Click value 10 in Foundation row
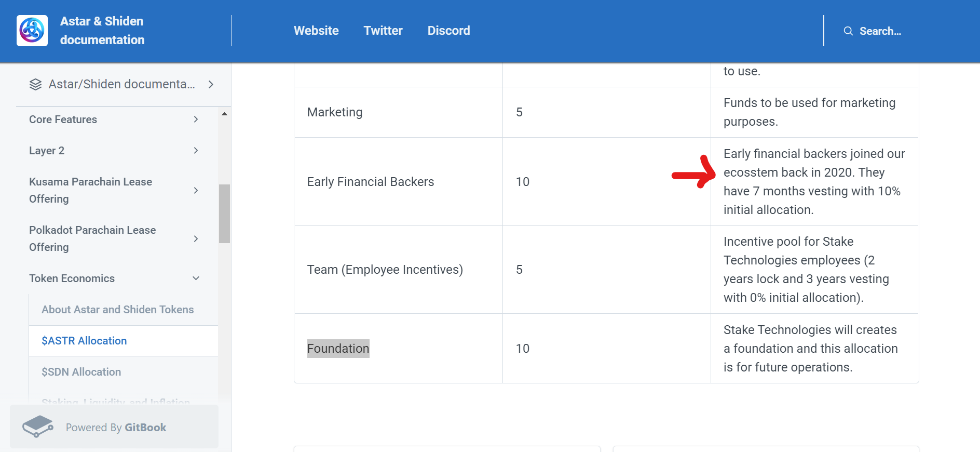Image resolution: width=980 pixels, height=452 pixels. click(523, 349)
